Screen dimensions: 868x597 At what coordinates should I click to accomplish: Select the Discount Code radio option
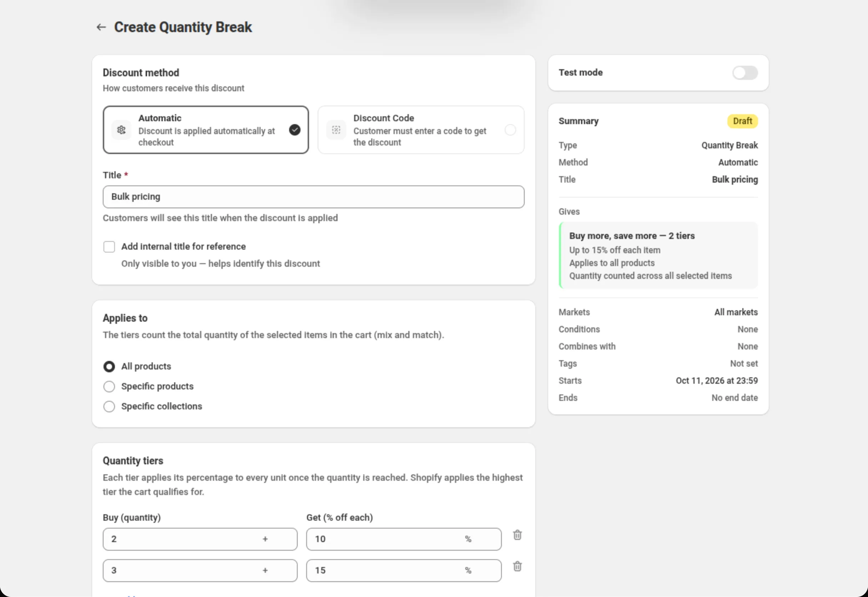pyautogui.click(x=510, y=130)
